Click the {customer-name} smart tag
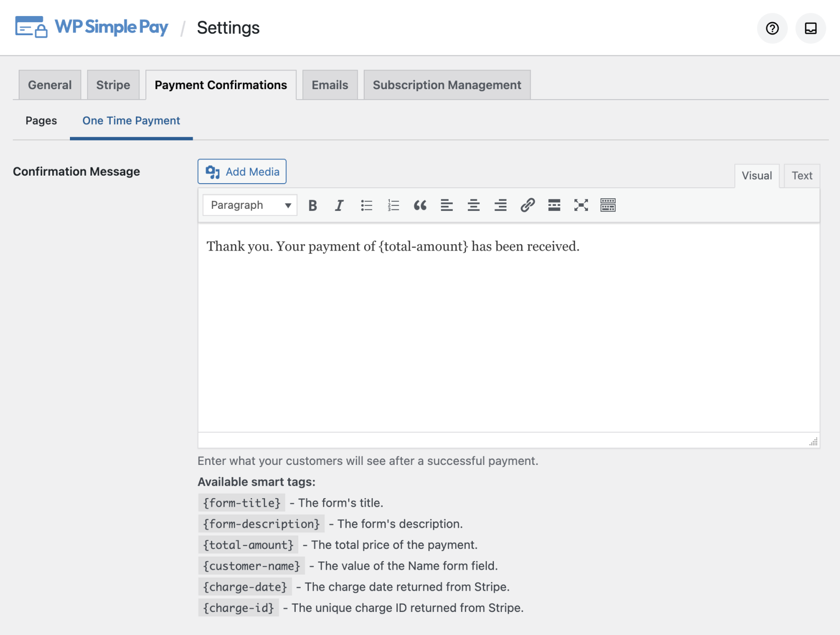 (251, 566)
